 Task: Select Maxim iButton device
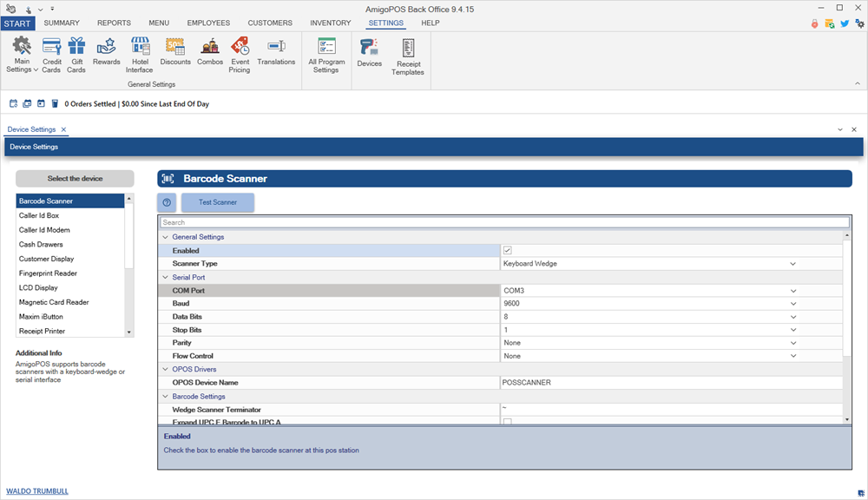click(70, 316)
